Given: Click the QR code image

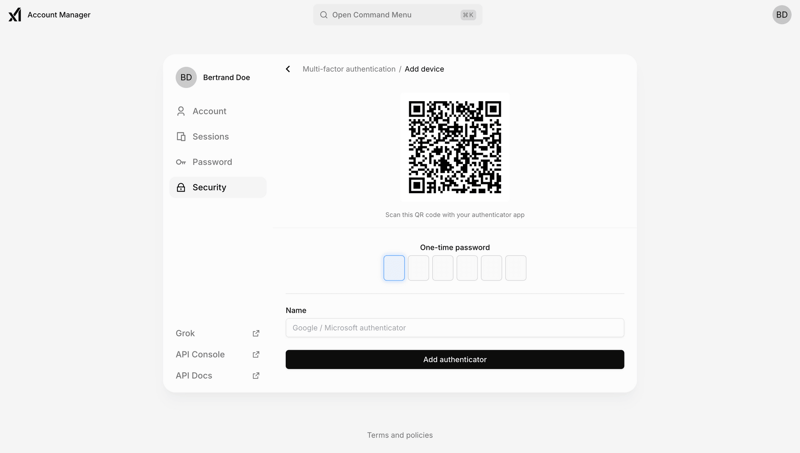Looking at the screenshot, I should pyautogui.click(x=455, y=147).
